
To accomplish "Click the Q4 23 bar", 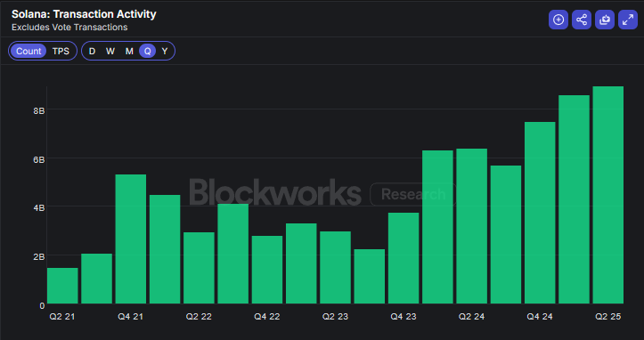I will [x=404, y=258].
